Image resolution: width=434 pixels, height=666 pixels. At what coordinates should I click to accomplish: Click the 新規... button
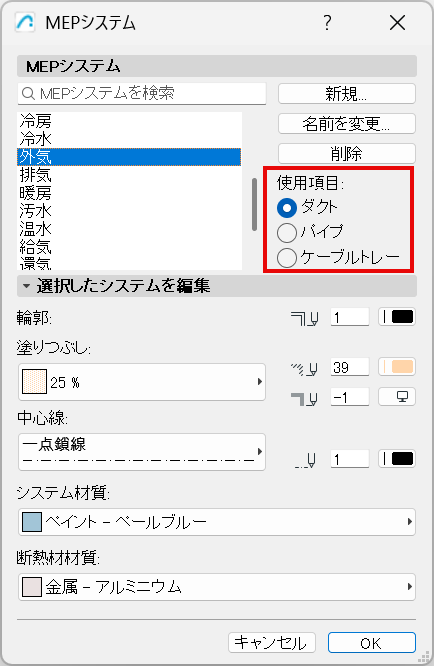[347, 93]
